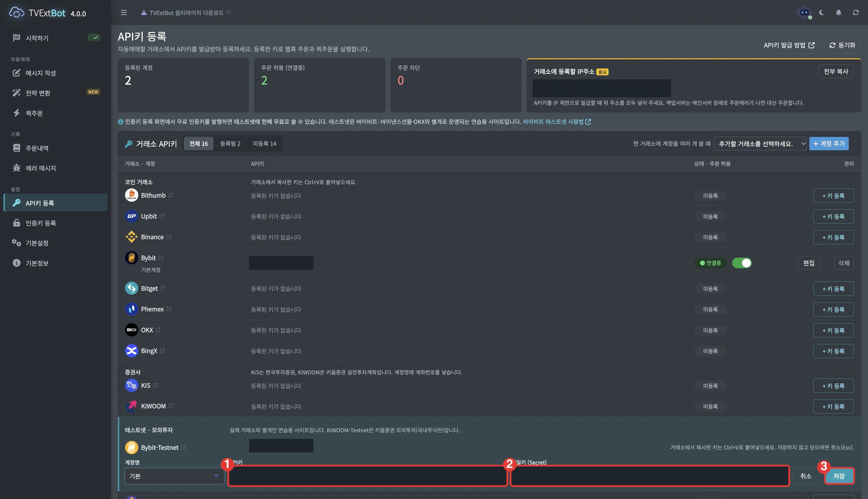Toggle dark mode moon icon

point(821,13)
